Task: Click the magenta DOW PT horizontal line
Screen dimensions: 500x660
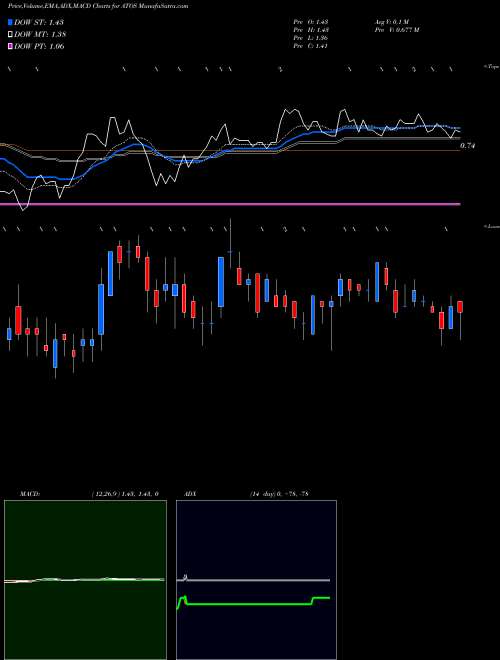Action: [x=230, y=204]
